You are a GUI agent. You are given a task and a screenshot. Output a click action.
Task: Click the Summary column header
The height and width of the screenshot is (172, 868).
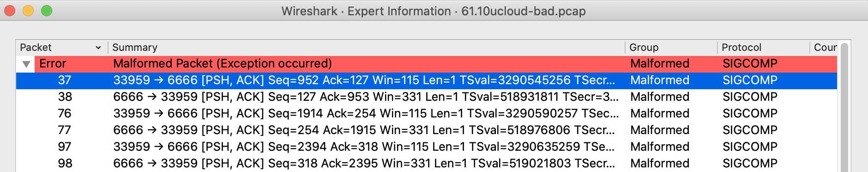click(366, 47)
